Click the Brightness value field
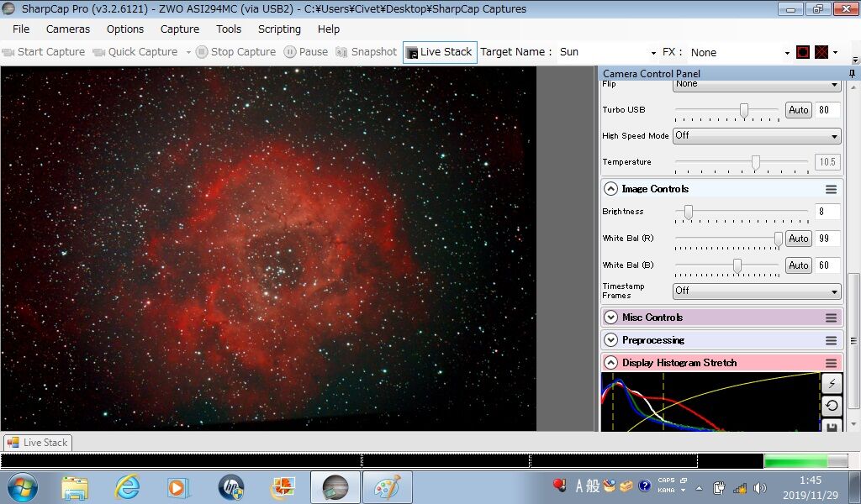The height and width of the screenshot is (504, 861). pos(827,212)
